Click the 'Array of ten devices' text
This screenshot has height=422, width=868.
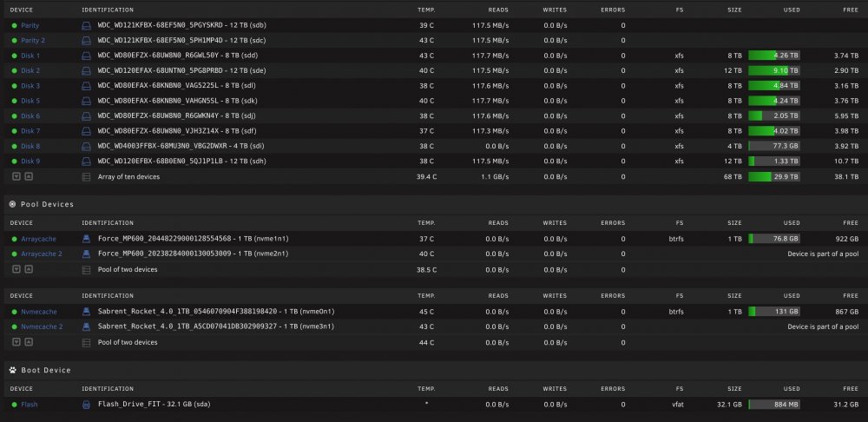[129, 176]
